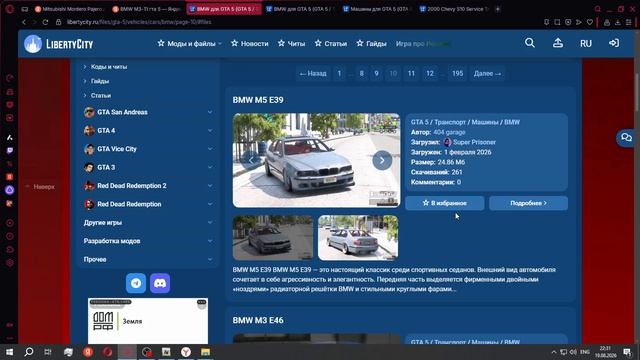Open the Super Prisoner uploader link
The width and height of the screenshot is (640, 360).
click(x=474, y=142)
